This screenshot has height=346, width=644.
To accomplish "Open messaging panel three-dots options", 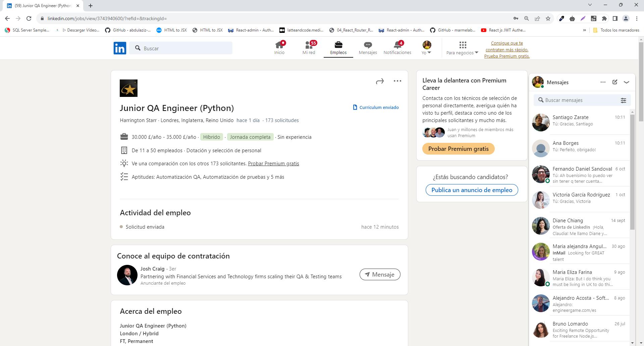I will (603, 82).
